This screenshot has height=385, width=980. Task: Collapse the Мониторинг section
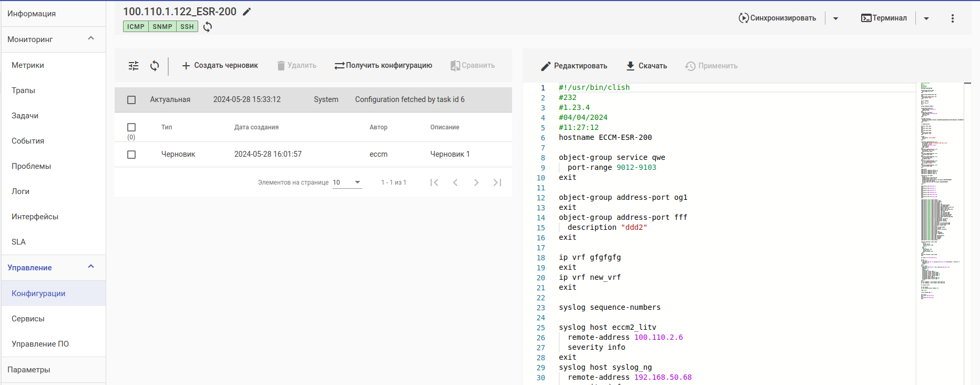91,39
